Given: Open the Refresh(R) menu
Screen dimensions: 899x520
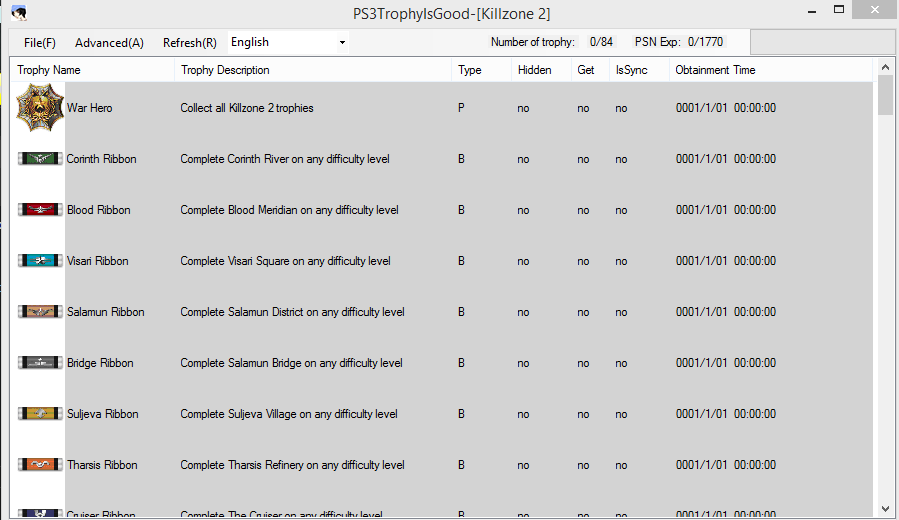Looking at the screenshot, I should pyautogui.click(x=189, y=43).
